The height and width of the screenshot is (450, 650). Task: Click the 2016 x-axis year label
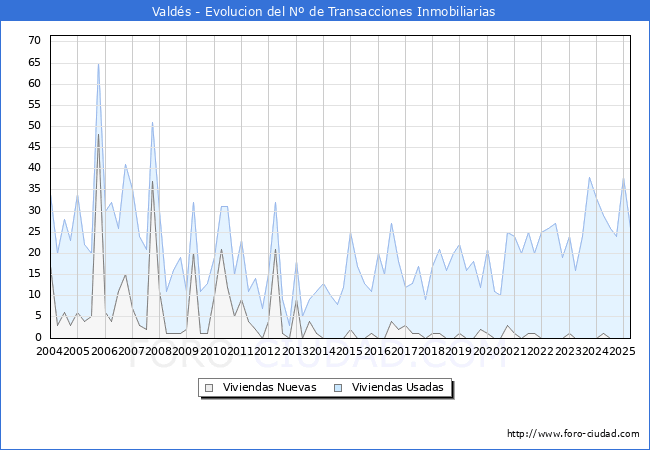[x=377, y=351]
